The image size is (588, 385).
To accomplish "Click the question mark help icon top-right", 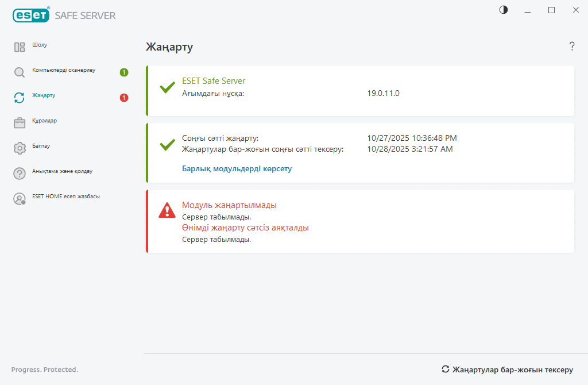I will pyautogui.click(x=572, y=47).
